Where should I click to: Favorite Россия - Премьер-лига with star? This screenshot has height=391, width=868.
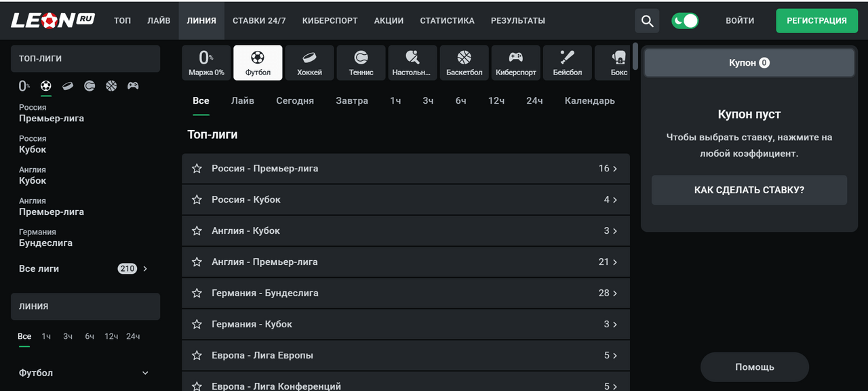[x=197, y=169]
